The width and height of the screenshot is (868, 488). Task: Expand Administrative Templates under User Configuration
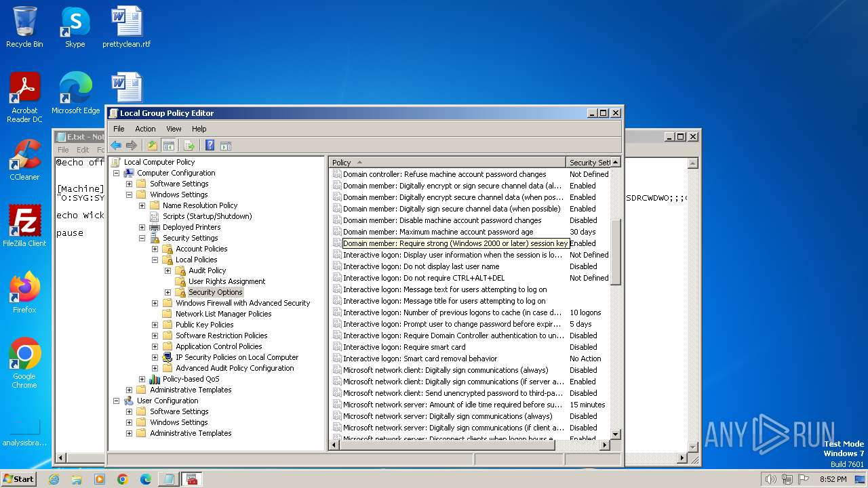(129, 433)
